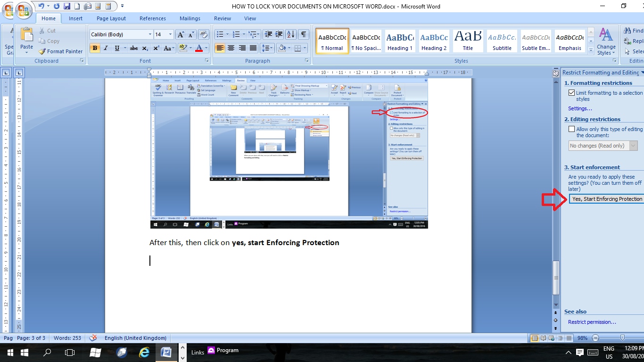
Task: Open the Paragraph dialog launcher
Action: pyautogui.click(x=307, y=61)
